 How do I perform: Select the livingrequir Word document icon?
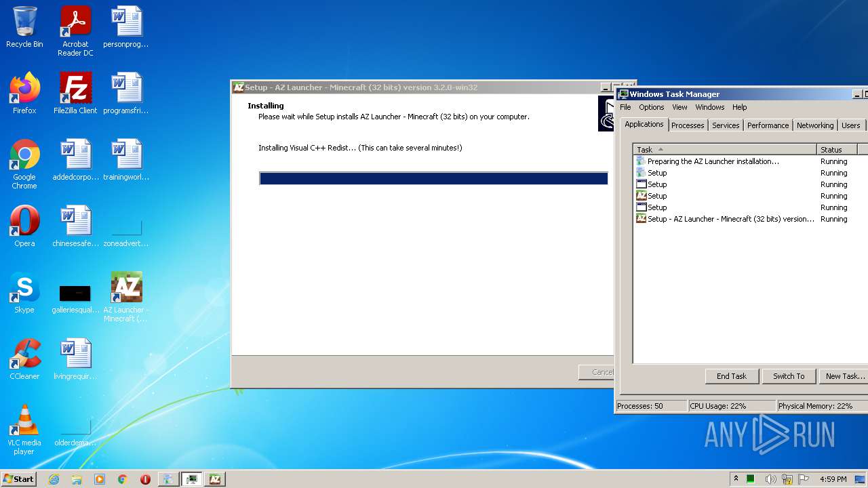pos(75,359)
